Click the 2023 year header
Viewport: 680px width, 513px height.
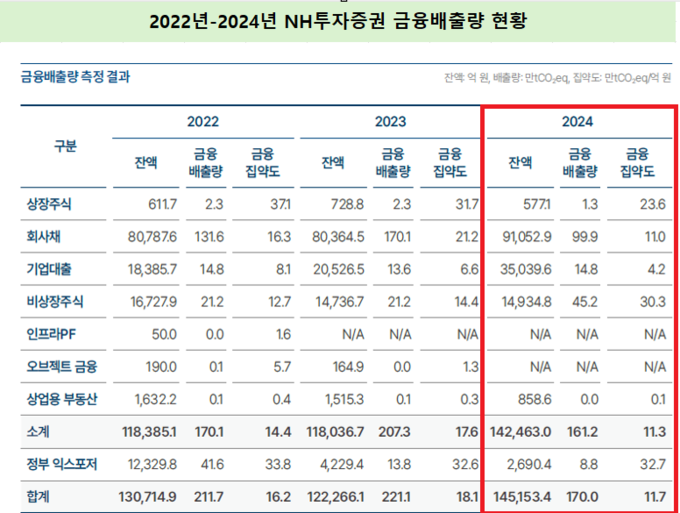(390, 121)
